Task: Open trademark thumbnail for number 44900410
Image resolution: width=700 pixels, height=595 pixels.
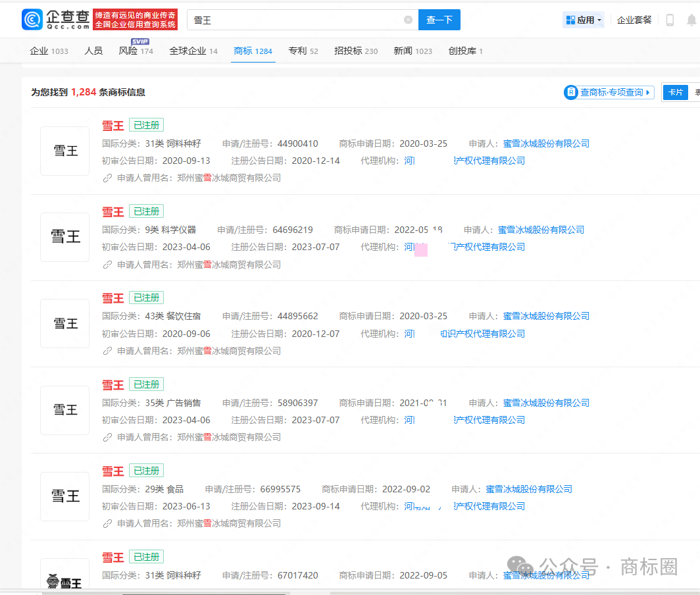Action: point(64,151)
